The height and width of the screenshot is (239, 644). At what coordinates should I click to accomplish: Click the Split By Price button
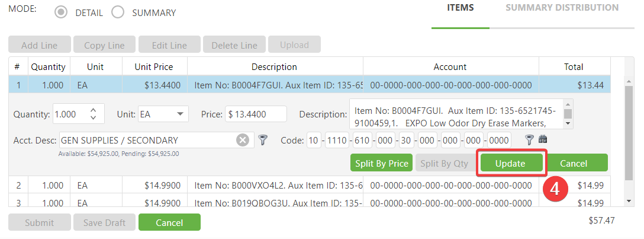tap(382, 163)
